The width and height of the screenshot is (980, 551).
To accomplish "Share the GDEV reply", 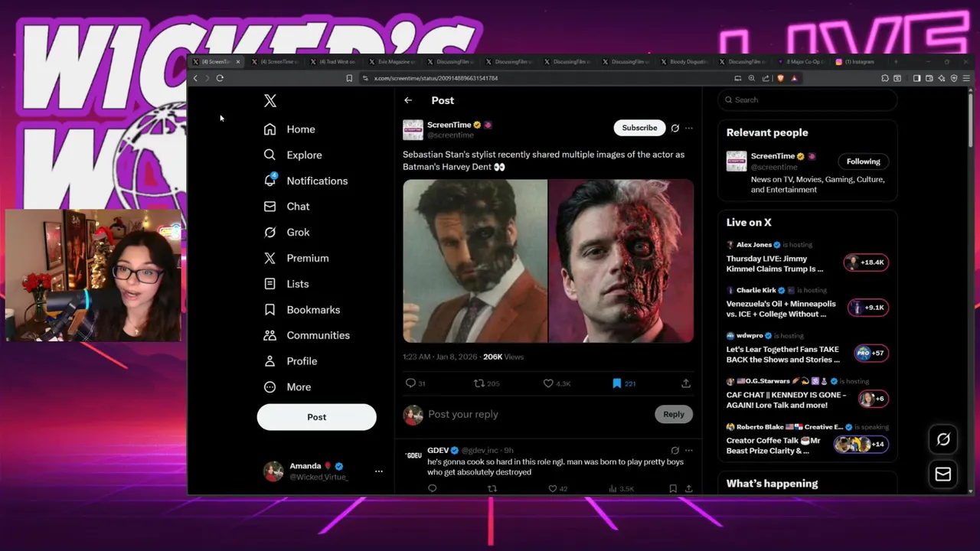I will click(x=689, y=488).
